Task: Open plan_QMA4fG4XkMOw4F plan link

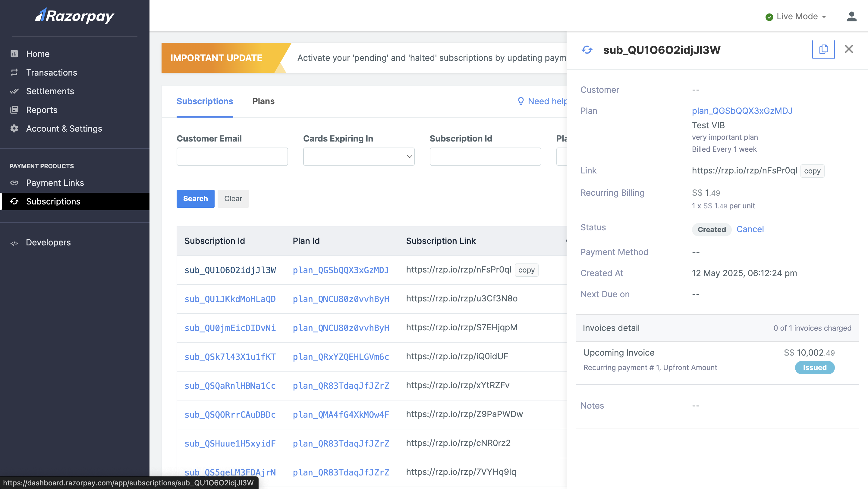Action: (x=341, y=415)
